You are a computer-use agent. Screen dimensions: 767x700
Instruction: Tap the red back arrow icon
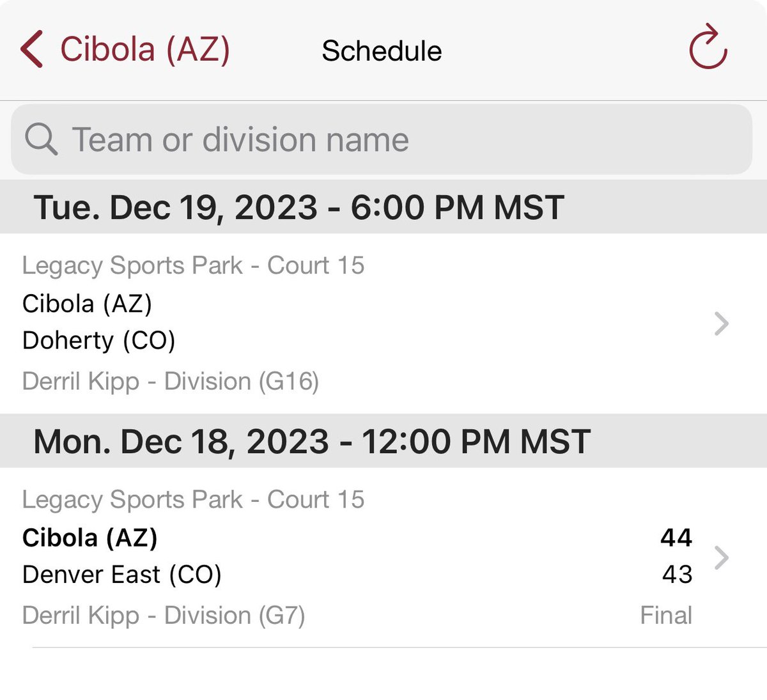click(32, 49)
